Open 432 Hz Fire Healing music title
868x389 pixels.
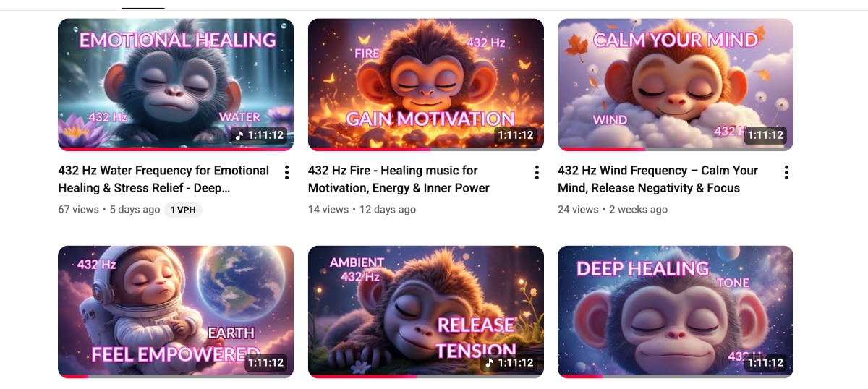click(399, 179)
